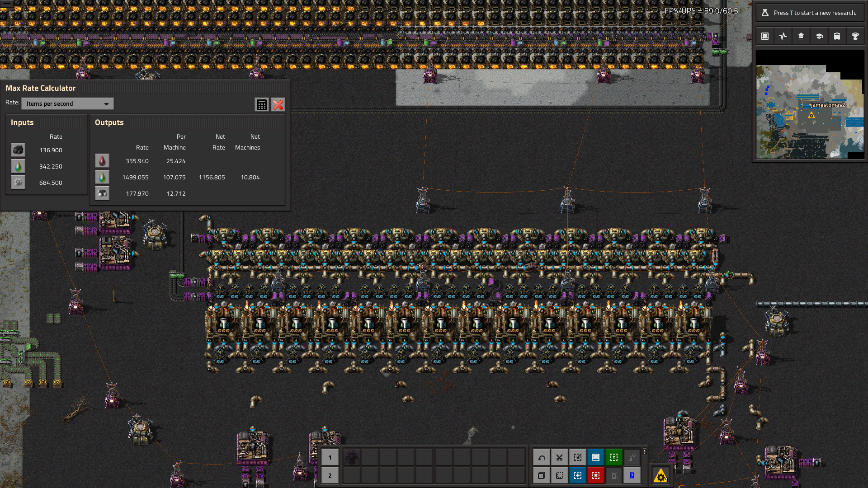Click the Cut scissors shortcut
This screenshot has height=488, width=868.
coord(560,457)
